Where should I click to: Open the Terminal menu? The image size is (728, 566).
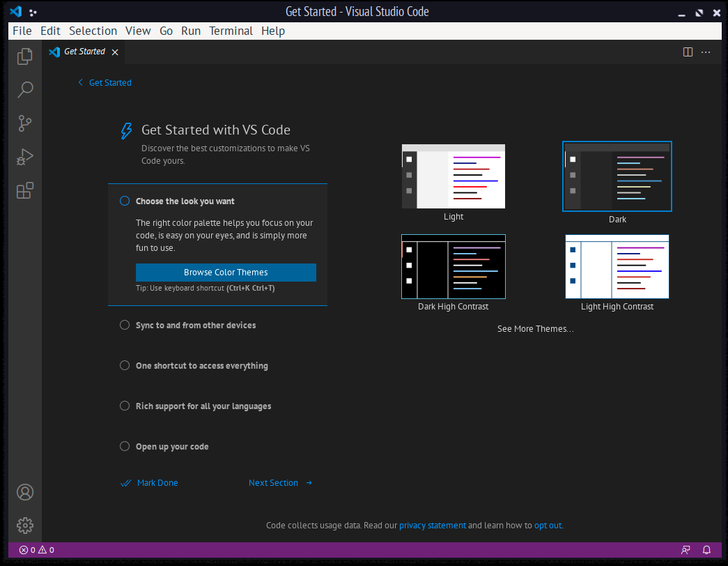[231, 31]
